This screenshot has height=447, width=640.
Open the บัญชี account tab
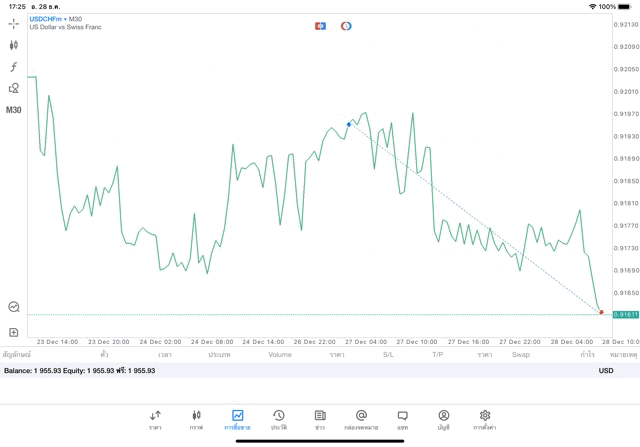[443, 420]
